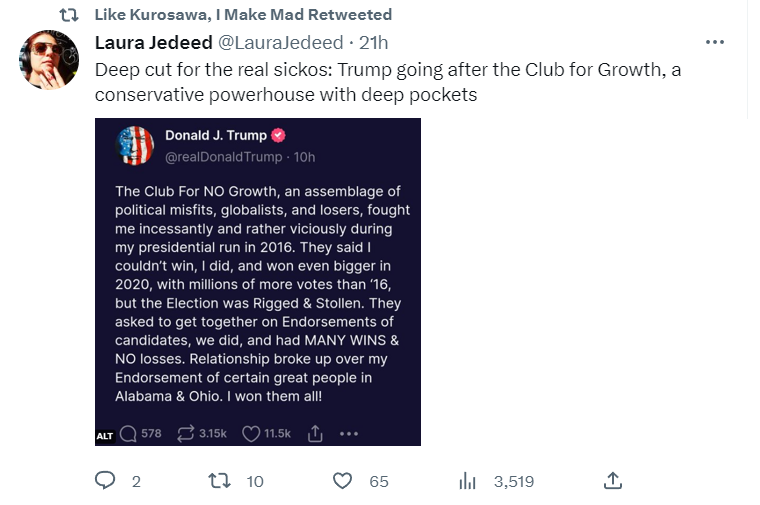Click the 3.15k repost icon in screenshot
Viewport: 760px width, 505px height.
(x=185, y=434)
